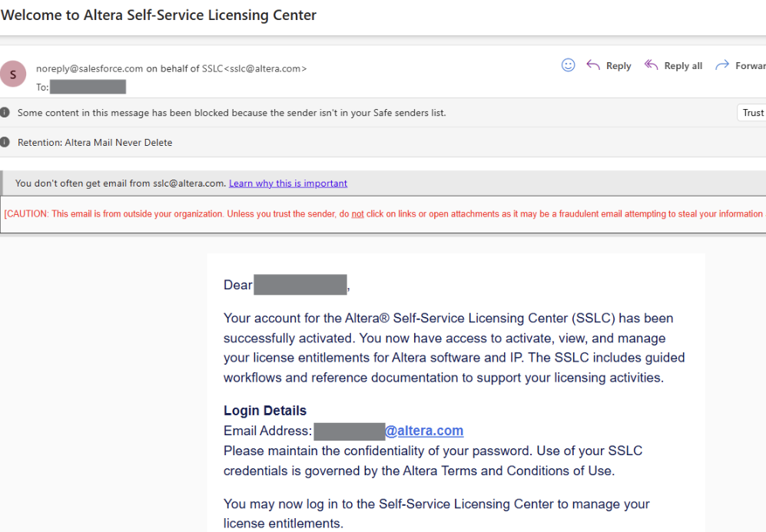Screen dimensions: 766x532
Task: Click the blocked content notification message
Action: tap(231, 113)
